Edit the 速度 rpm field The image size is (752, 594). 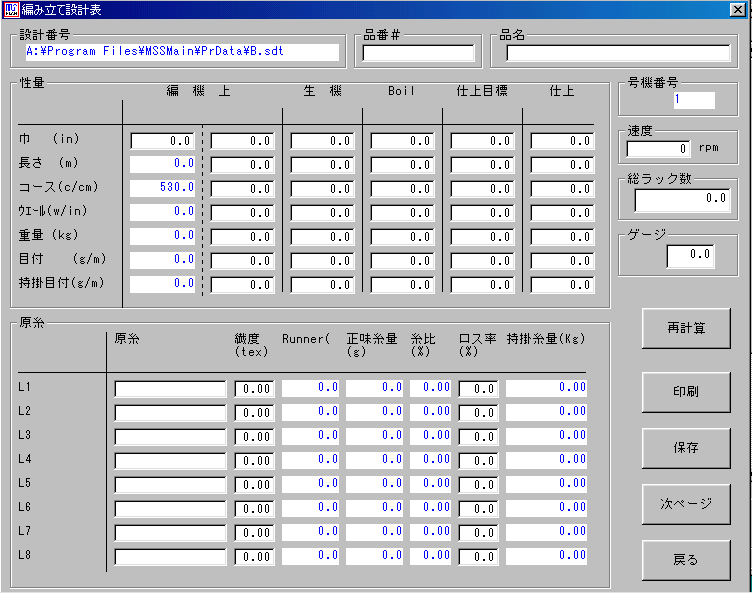click(x=658, y=149)
